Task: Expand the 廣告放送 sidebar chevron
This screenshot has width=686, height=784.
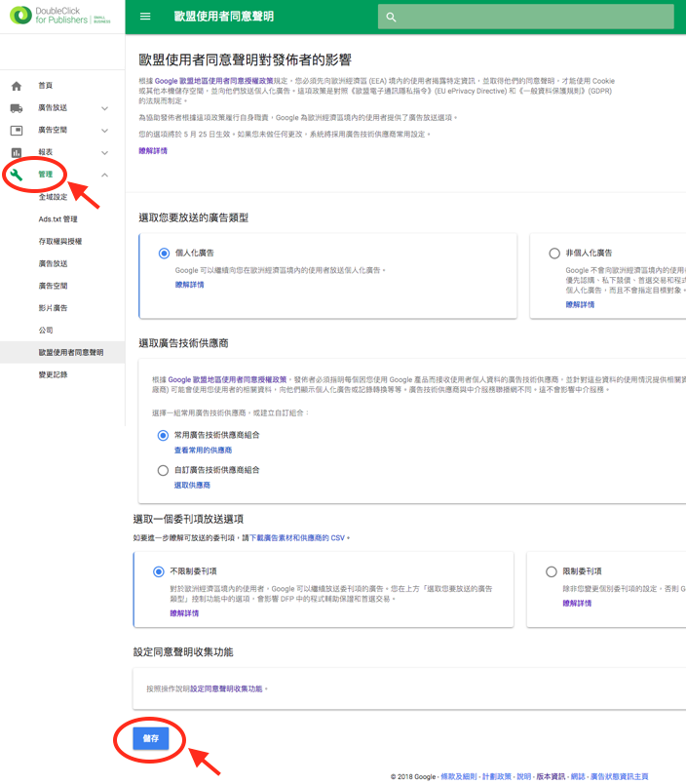Action: coord(104,108)
